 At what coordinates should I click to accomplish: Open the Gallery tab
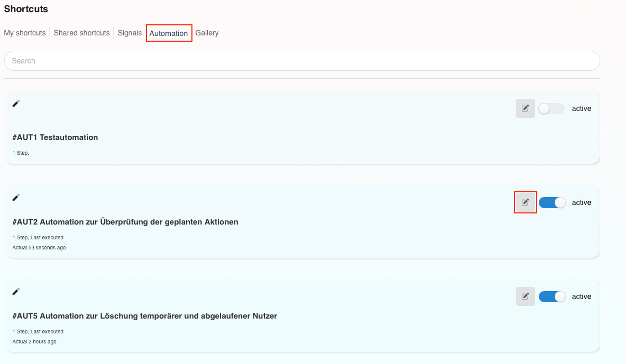(x=207, y=33)
